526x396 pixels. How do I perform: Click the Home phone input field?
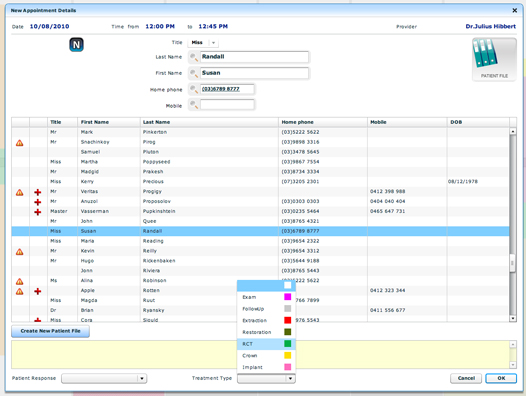point(227,89)
